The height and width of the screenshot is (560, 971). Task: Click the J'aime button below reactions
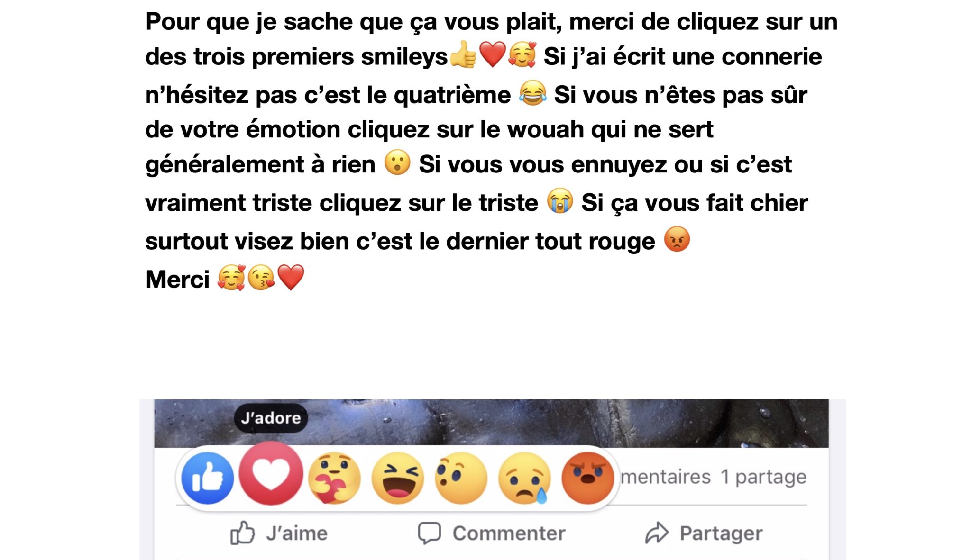pos(279,533)
